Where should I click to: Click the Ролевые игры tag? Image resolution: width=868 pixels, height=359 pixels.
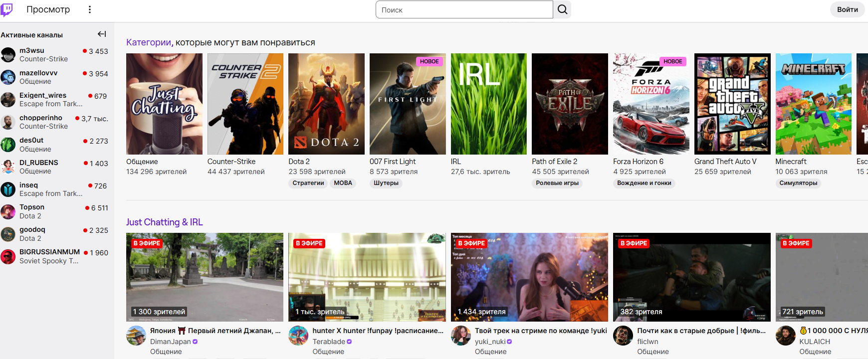[x=557, y=183]
